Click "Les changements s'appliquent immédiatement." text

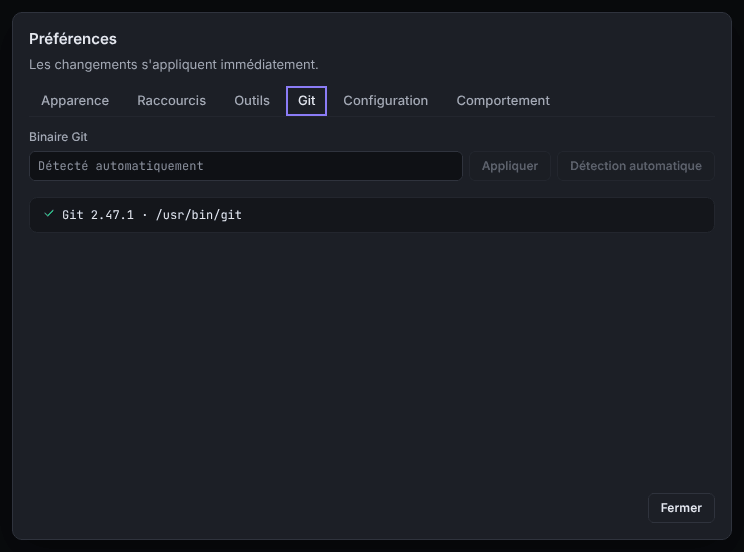174,65
